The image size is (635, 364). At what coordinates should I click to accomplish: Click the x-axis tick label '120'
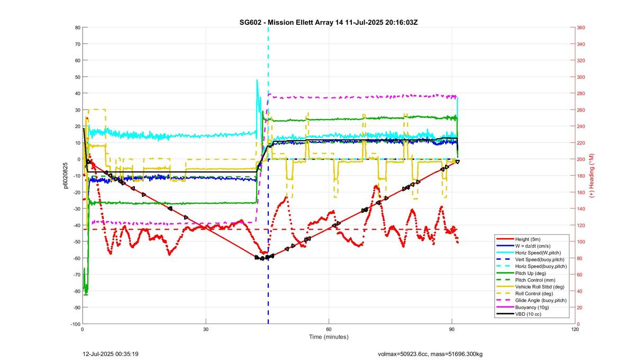click(575, 329)
